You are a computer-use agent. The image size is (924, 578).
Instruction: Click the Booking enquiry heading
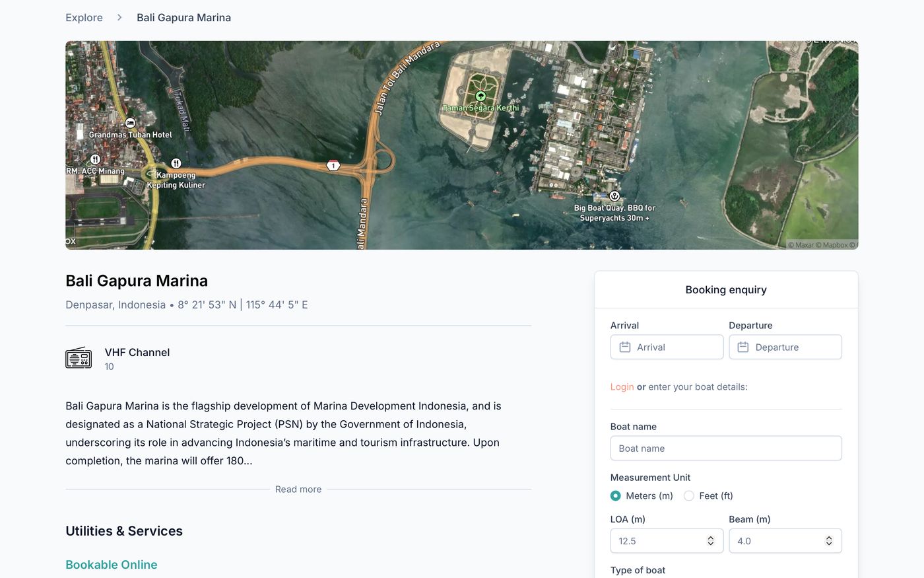pos(726,289)
